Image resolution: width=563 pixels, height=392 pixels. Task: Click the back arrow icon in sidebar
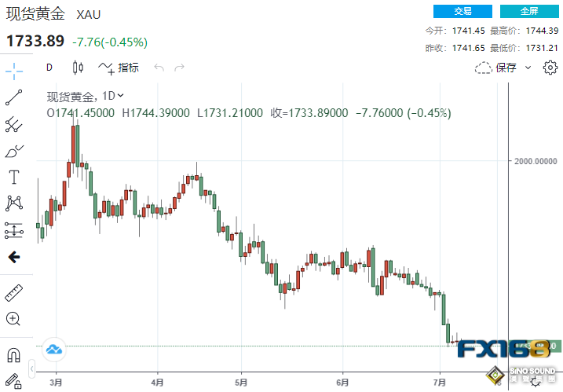(14, 257)
